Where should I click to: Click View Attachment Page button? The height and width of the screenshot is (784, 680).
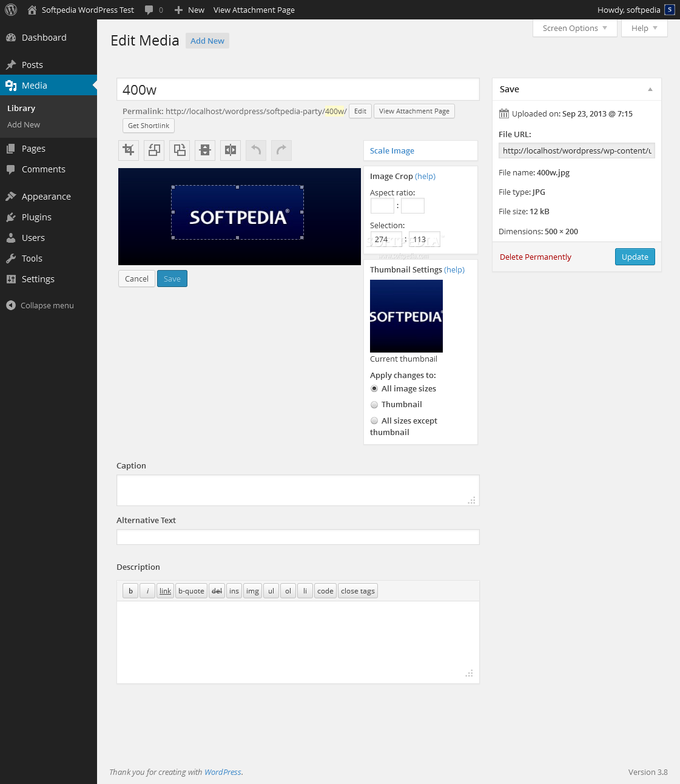tap(414, 111)
